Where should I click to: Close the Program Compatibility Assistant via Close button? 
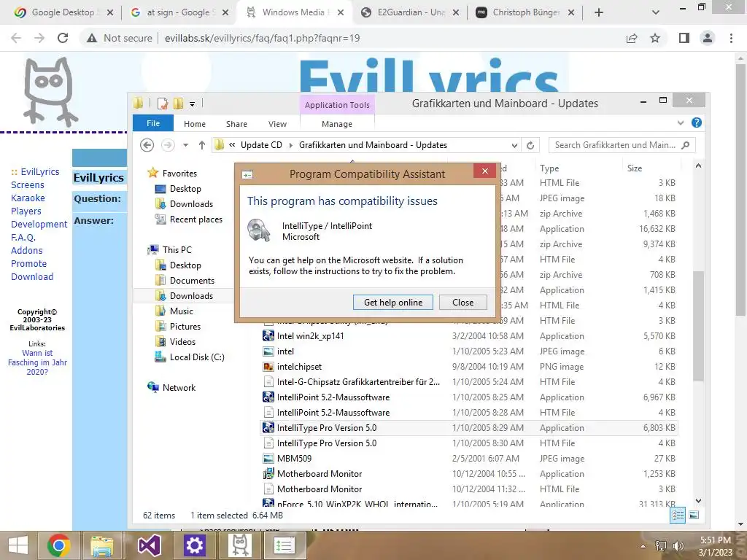coord(462,303)
